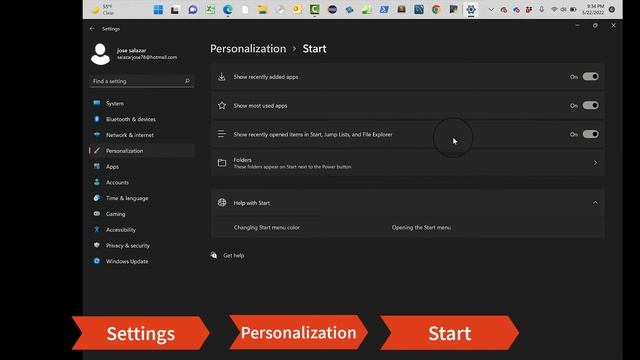Screen dimensions: 640x360
Task: Open Accounts settings in sidebar
Action: pyautogui.click(x=142, y=182)
